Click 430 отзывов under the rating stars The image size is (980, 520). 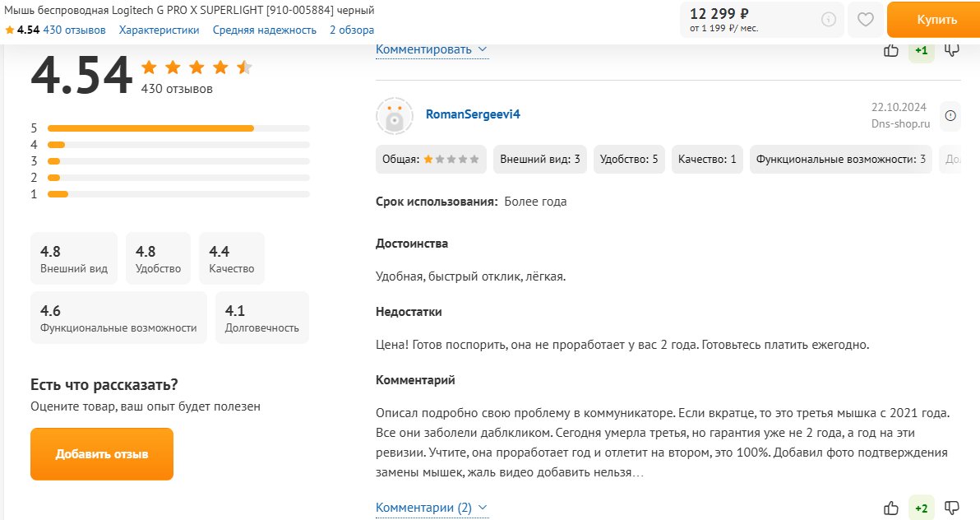177,89
